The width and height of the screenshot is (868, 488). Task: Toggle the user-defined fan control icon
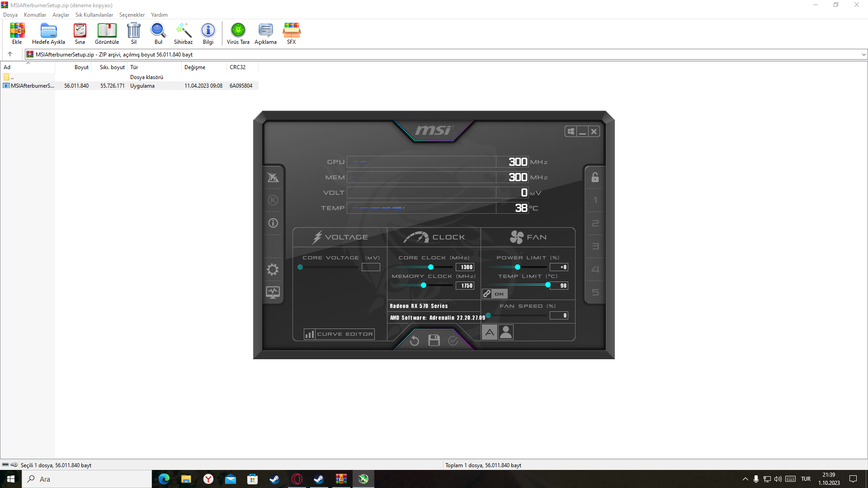tap(506, 332)
